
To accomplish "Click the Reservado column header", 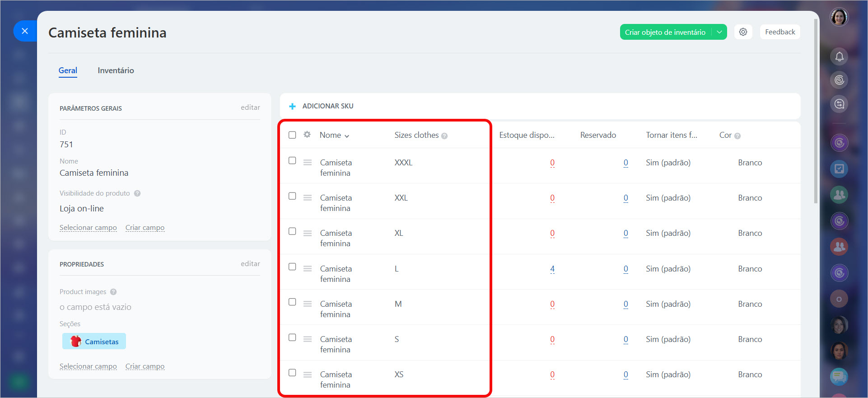I will 598,135.
